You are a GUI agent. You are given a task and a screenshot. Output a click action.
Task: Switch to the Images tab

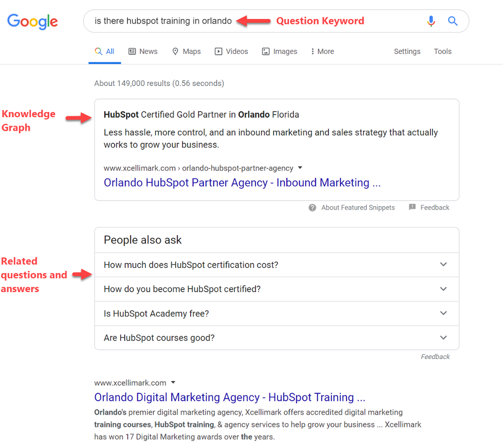click(279, 52)
